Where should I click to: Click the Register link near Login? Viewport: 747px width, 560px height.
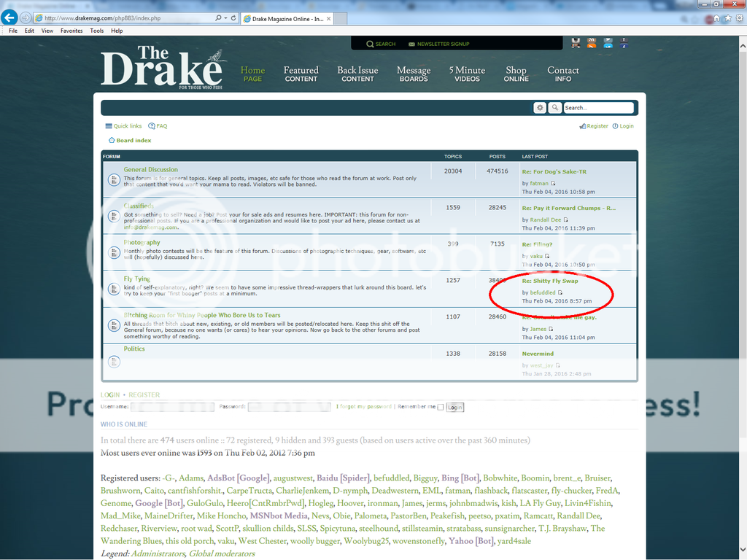(x=594, y=126)
